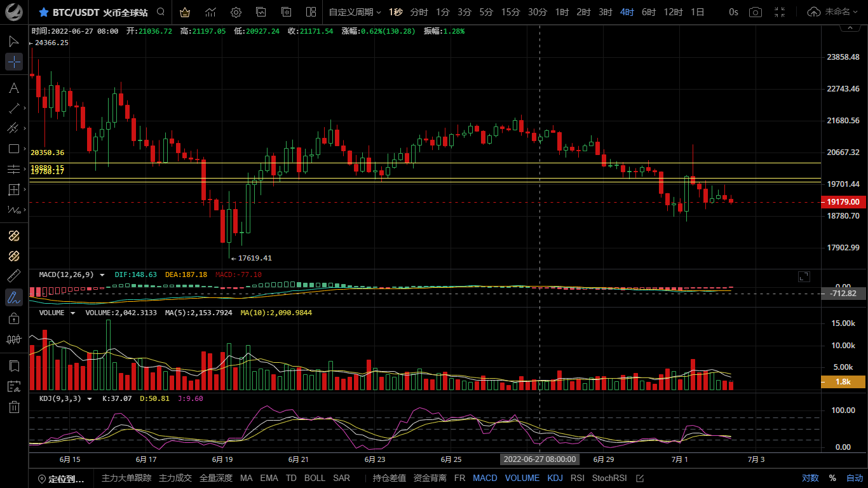Image resolution: width=868 pixels, height=488 pixels.
Task: Expand the VOLUME indicator dropdown arrow
Action: [x=73, y=313]
